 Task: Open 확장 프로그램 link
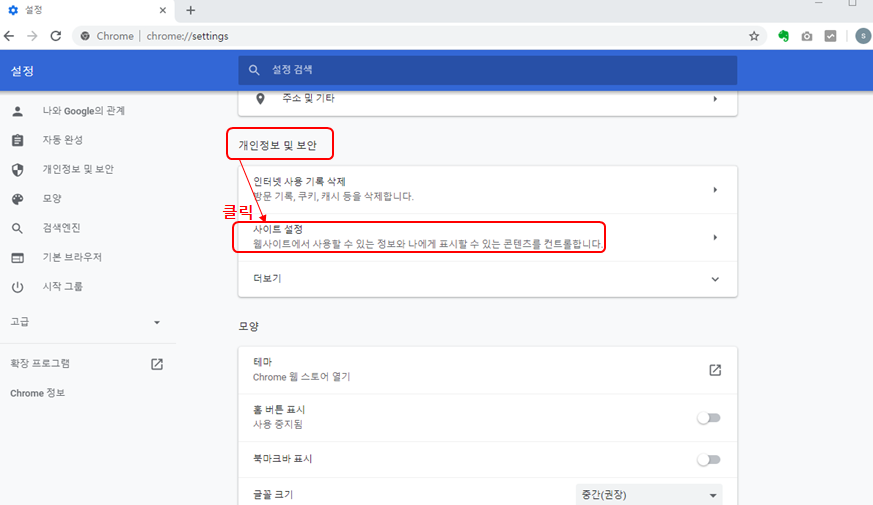pos(40,364)
